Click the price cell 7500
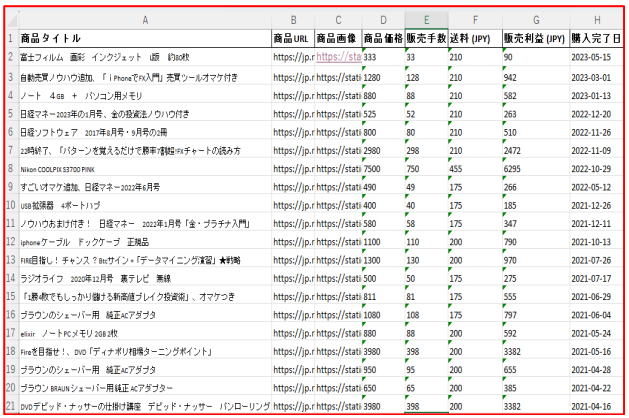This screenshot has height=418, width=629. (x=383, y=169)
